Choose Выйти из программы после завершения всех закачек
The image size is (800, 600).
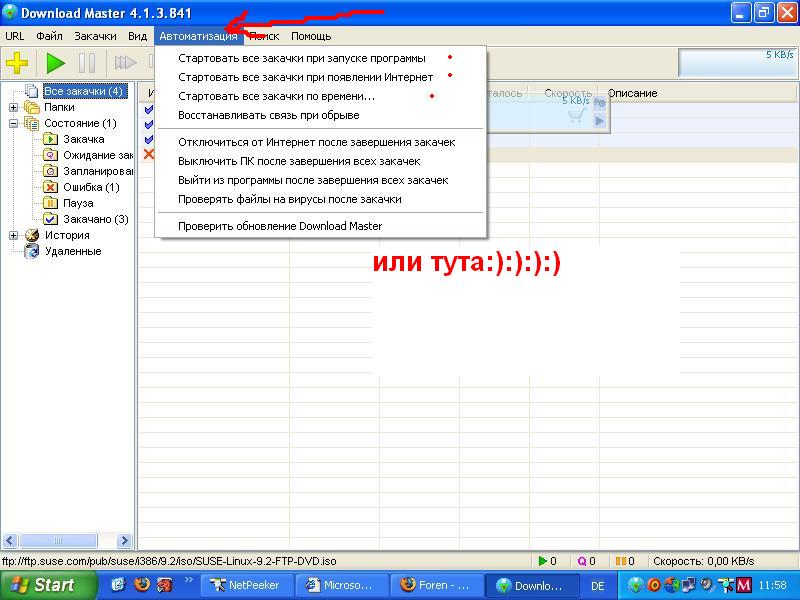pyautogui.click(x=320, y=180)
